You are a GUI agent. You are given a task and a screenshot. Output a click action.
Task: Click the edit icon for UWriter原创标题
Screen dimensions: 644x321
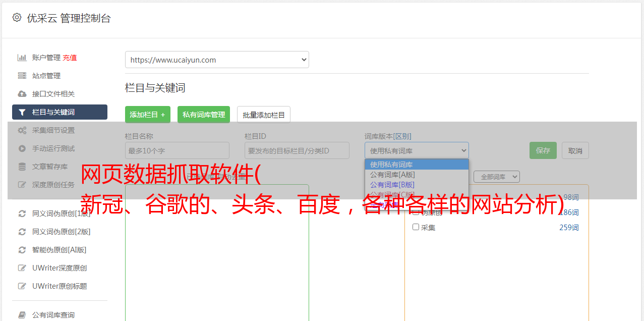(x=22, y=286)
